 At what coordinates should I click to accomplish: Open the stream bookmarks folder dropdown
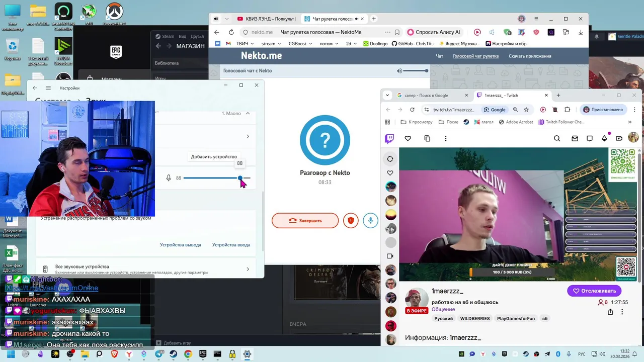[272, 44]
